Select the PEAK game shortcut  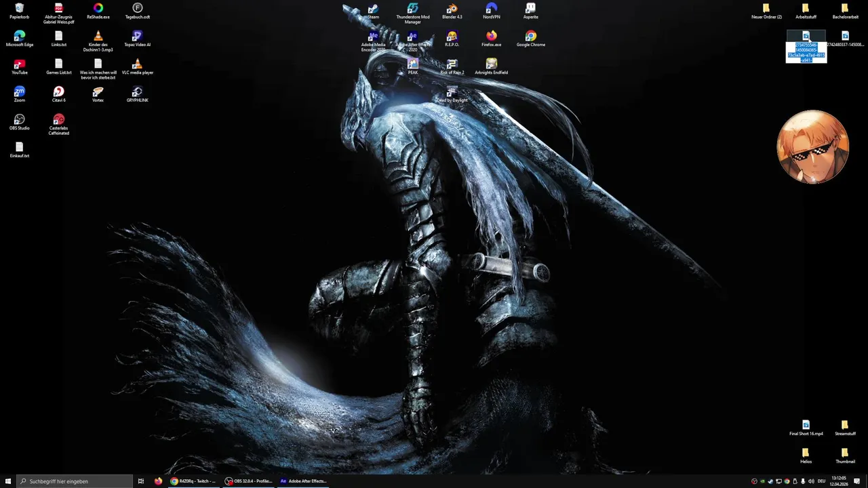pos(412,66)
